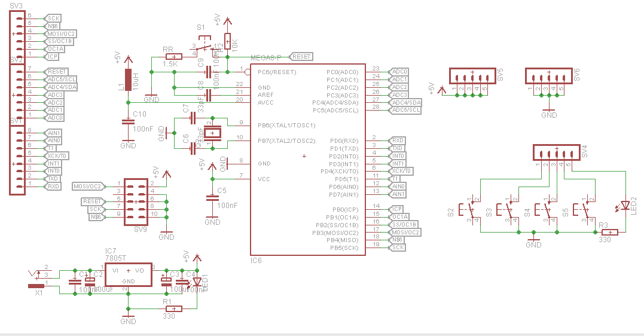Select the MEGA8-P part name text

(266, 57)
